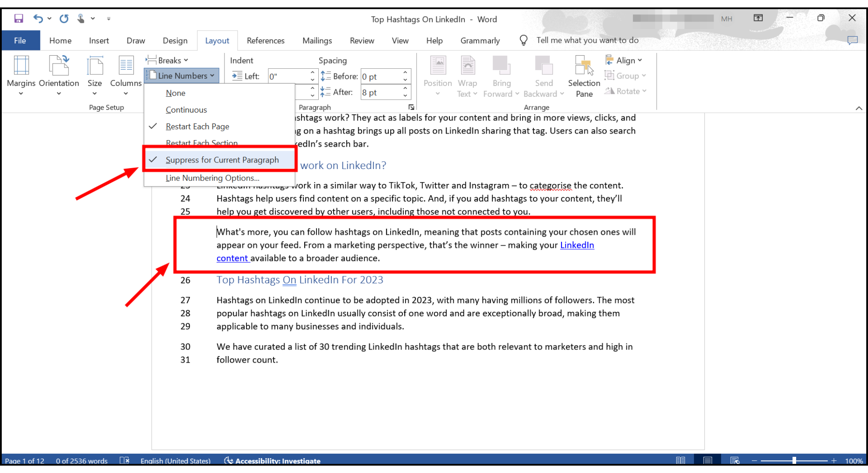Click the zoom slider handle
The image size is (868, 473).
(x=794, y=460)
